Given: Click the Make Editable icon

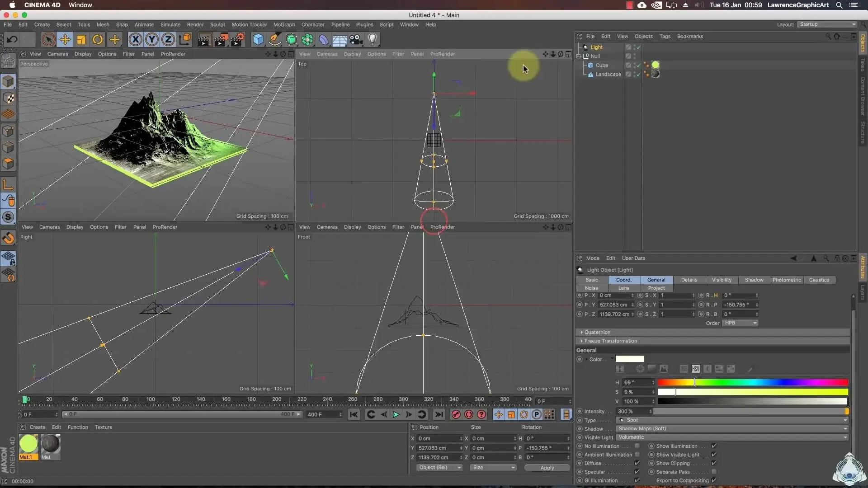Looking at the screenshot, I should point(8,60).
